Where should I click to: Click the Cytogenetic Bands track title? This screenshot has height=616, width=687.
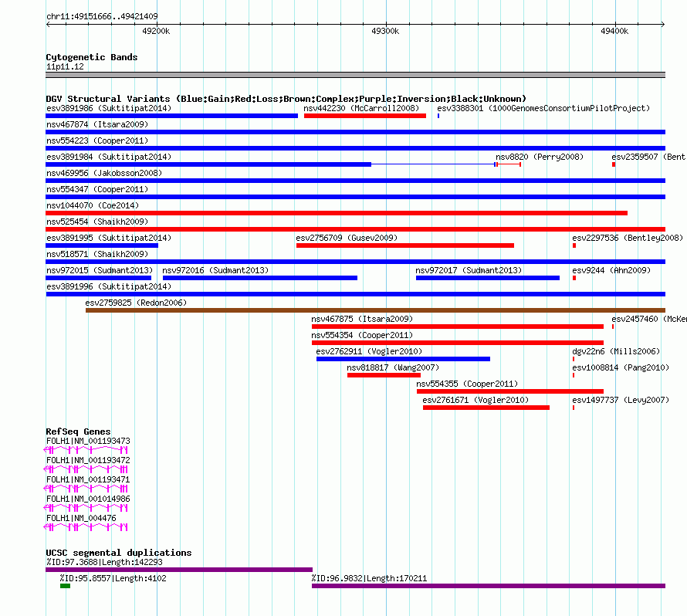(92, 57)
